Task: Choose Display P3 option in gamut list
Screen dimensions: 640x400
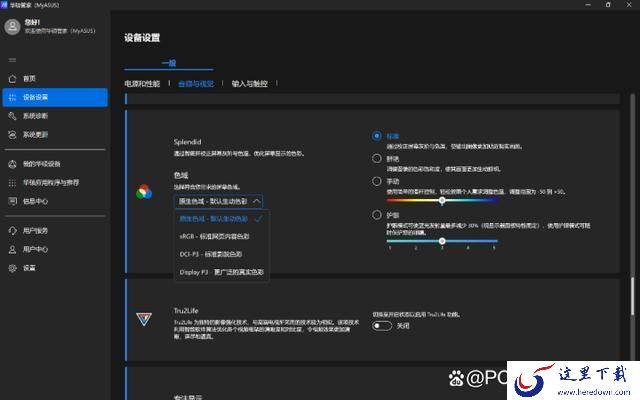Action: (222, 272)
